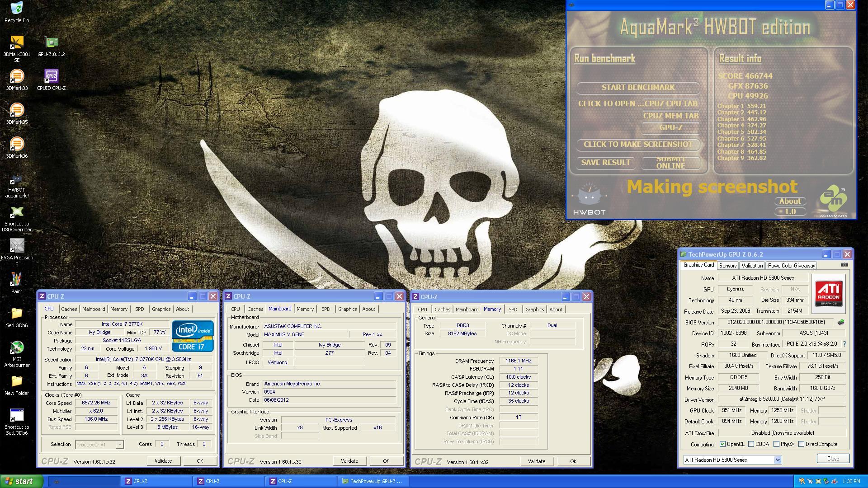Image resolution: width=868 pixels, height=488 pixels.
Task: Click the CPUZ MEM TAB button
Action: 671,116
